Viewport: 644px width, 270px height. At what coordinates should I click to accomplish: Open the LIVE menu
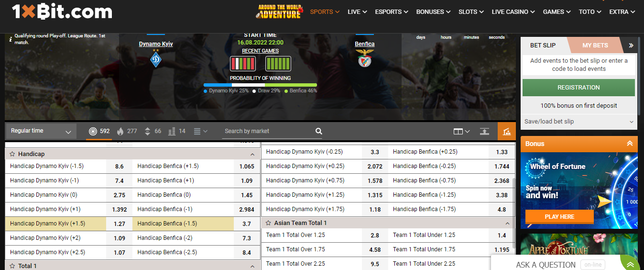357,12
